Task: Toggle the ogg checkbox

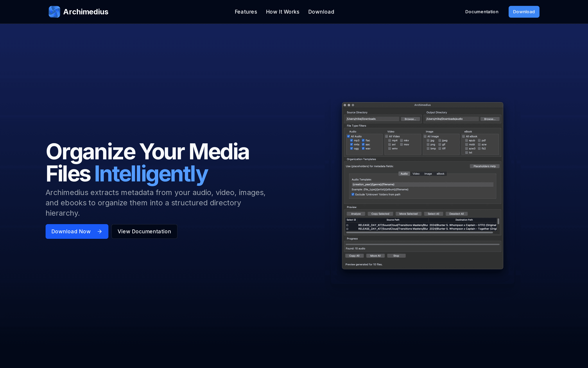Action: (351, 148)
